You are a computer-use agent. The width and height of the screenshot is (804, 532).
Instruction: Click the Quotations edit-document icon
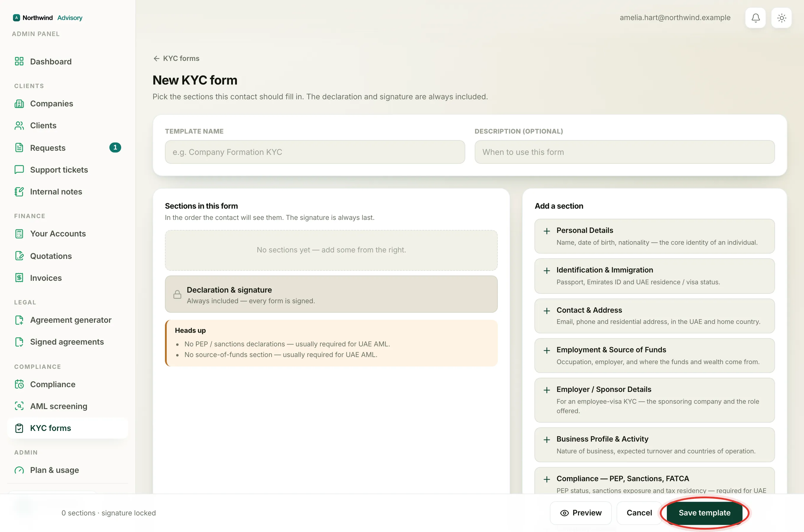click(19, 256)
